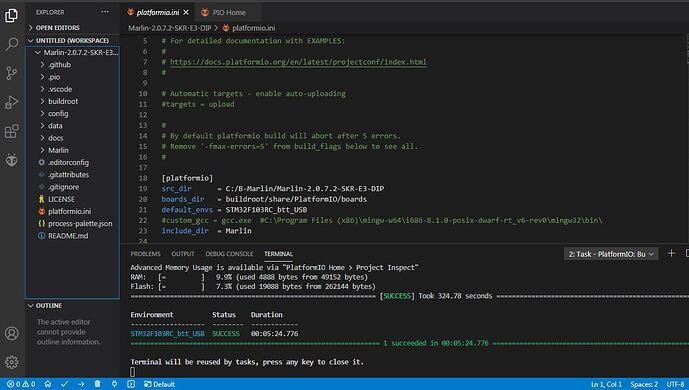Open the Source Control view
Viewport: 689px width, 390px height.
point(11,73)
